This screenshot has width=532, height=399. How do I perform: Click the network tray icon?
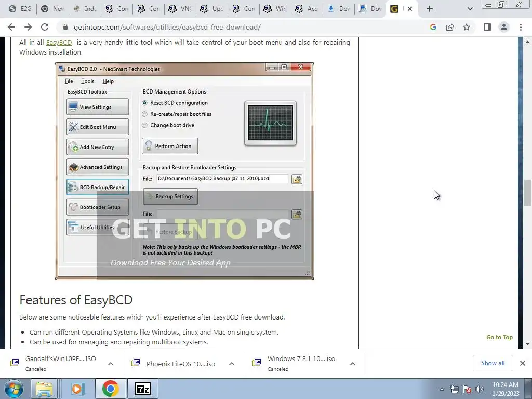454,389
